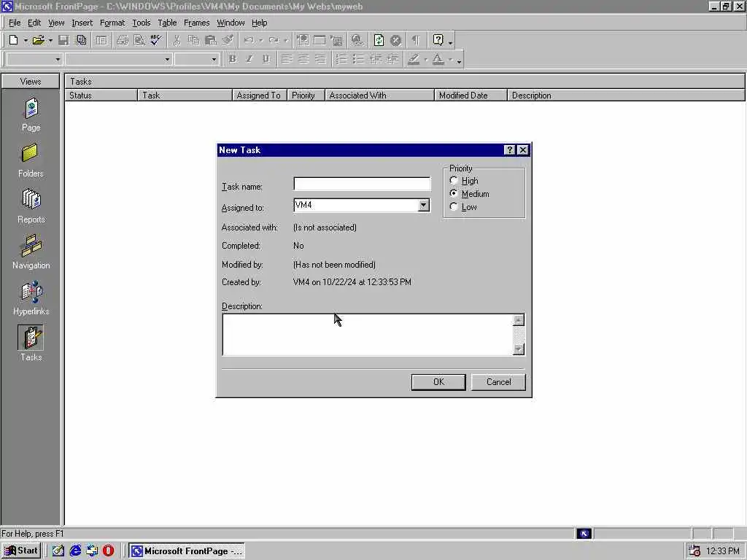Toggle Align Left formatting button
Screen dimensions: 747x560
tap(286, 59)
